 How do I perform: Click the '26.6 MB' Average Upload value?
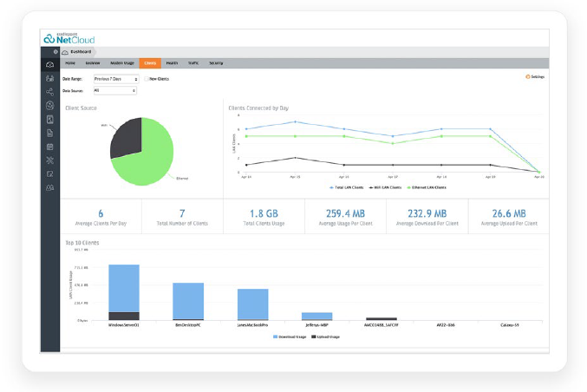point(509,214)
